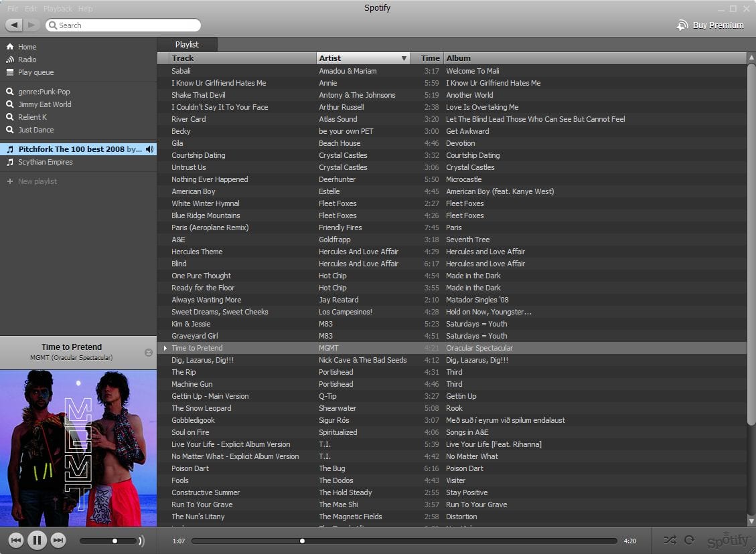Open the File menu

[13, 9]
